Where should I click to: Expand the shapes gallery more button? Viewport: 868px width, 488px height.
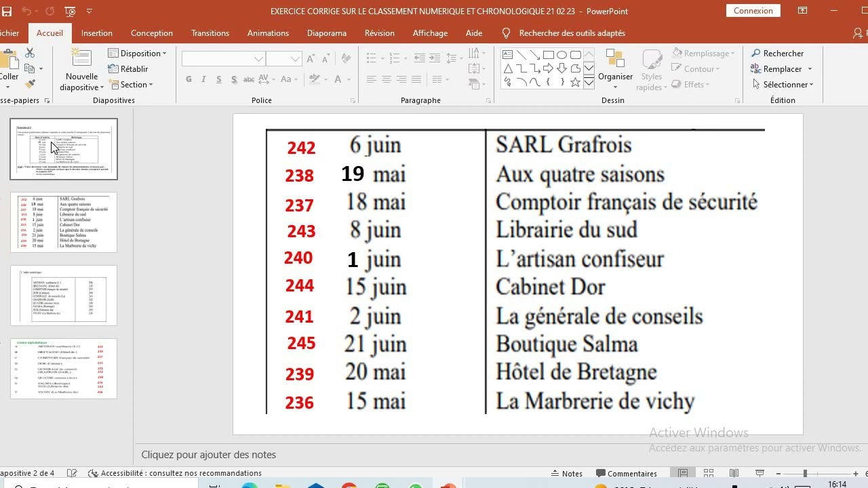click(x=589, y=82)
